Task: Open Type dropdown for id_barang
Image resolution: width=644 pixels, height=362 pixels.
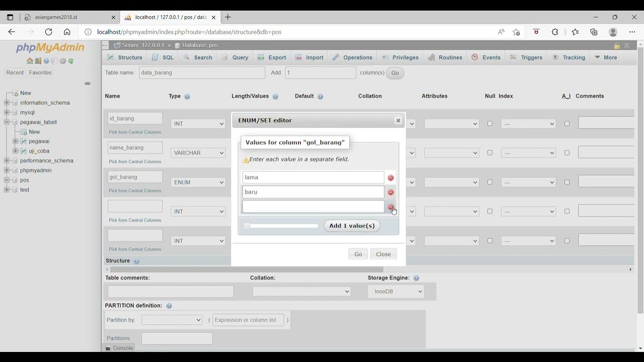Action: 198,124
